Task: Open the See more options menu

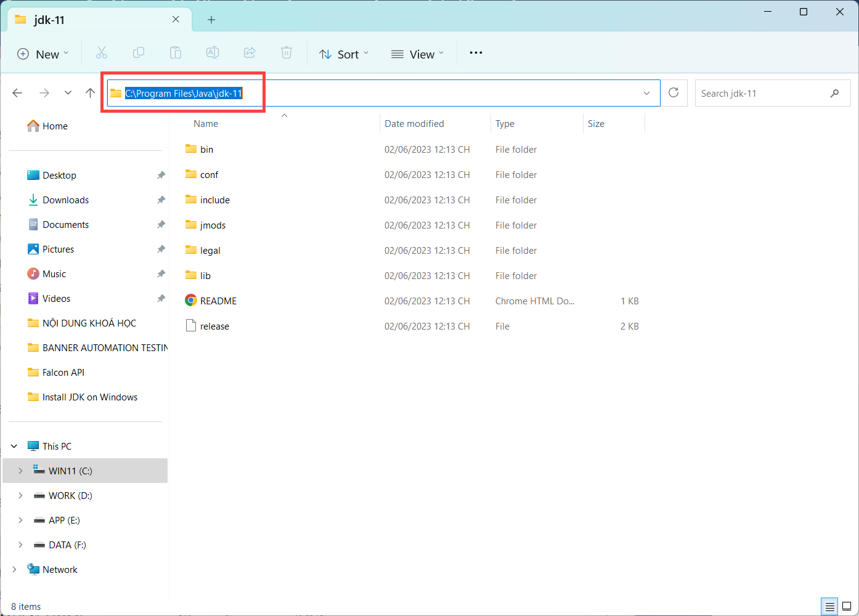Action: [x=476, y=53]
